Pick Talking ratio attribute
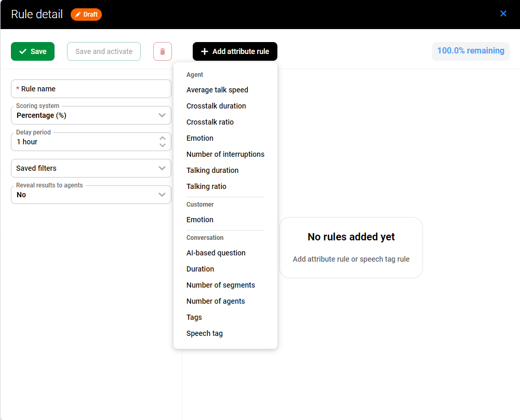The height and width of the screenshot is (420, 520). (206, 186)
